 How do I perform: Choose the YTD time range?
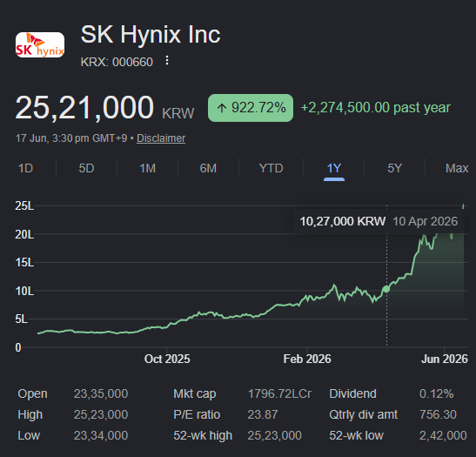click(x=272, y=168)
